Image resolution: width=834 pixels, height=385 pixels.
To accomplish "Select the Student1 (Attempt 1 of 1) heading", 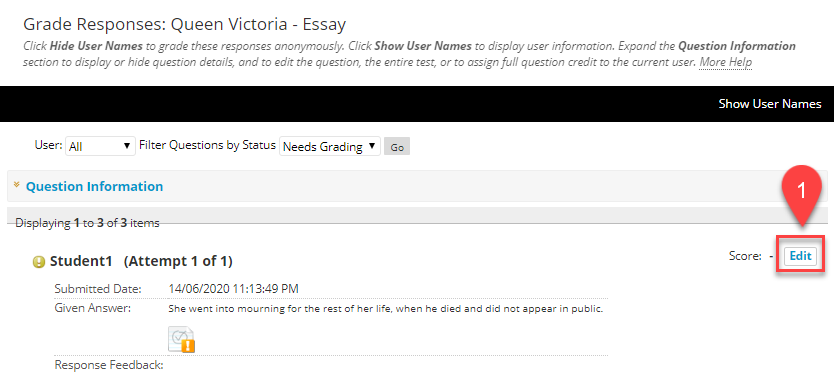I will pyautogui.click(x=141, y=261).
